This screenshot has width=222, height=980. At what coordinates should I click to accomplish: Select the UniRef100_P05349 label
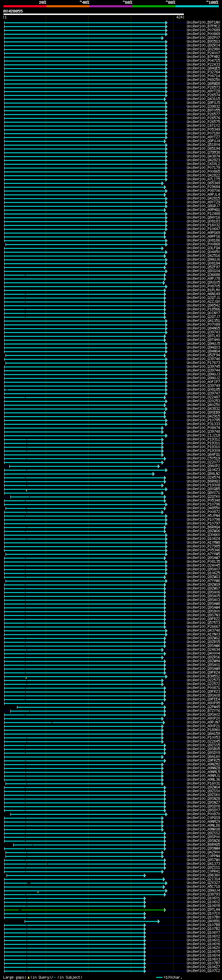pos(203,129)
